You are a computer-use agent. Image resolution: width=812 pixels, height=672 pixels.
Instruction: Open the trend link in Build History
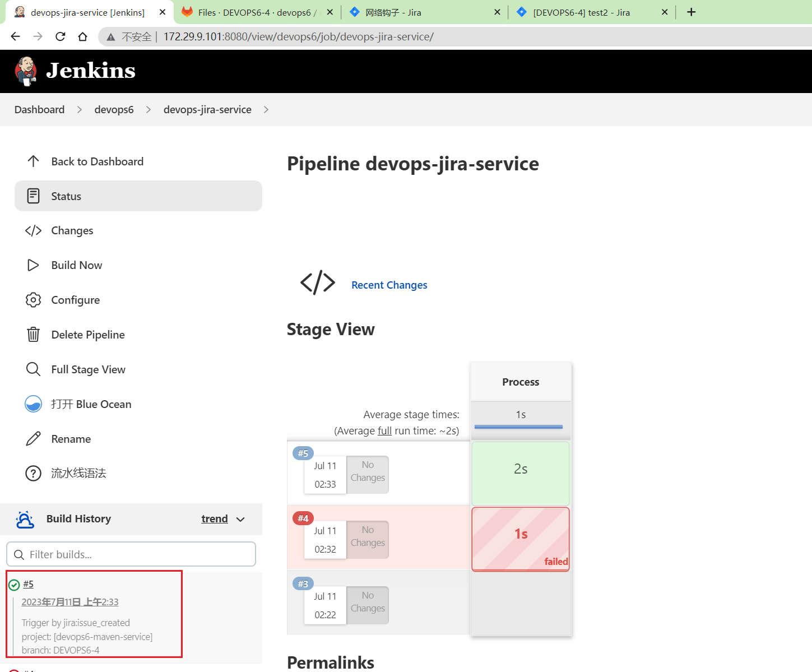[x=215, y=519]
